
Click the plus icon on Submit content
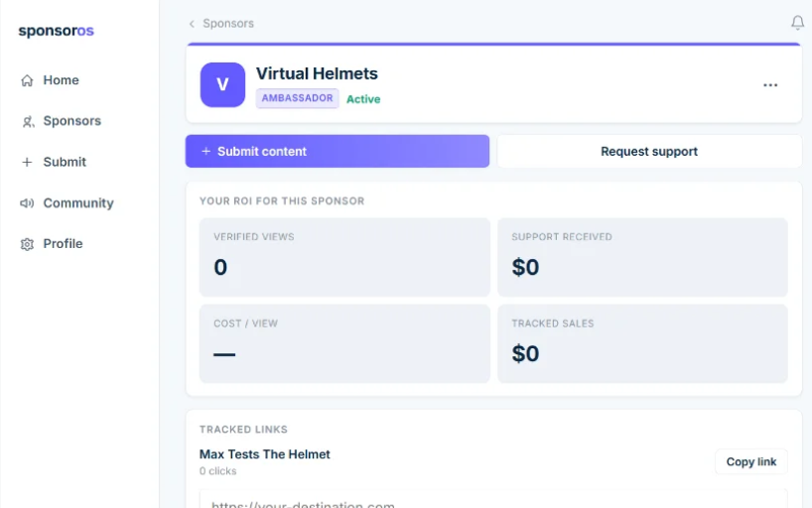tap(206, 151)
